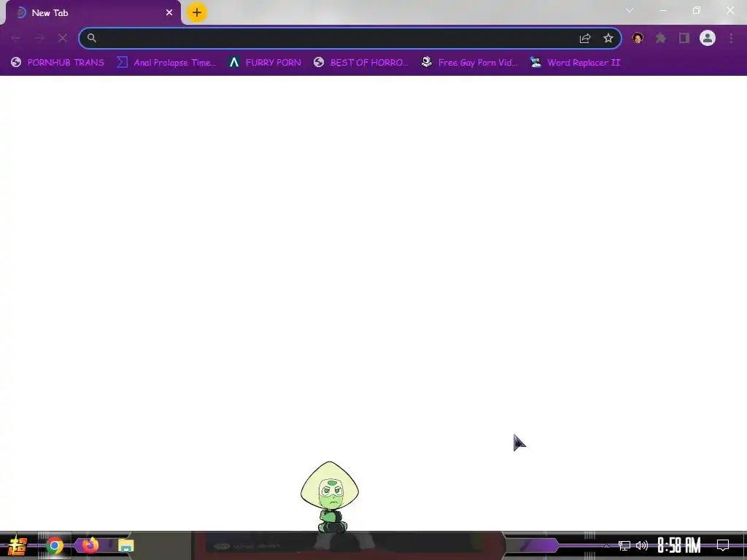Close the New Tab tab
The width and height of the screenshot is (747, 560).
pyautogui.click(x=169, y=13)
